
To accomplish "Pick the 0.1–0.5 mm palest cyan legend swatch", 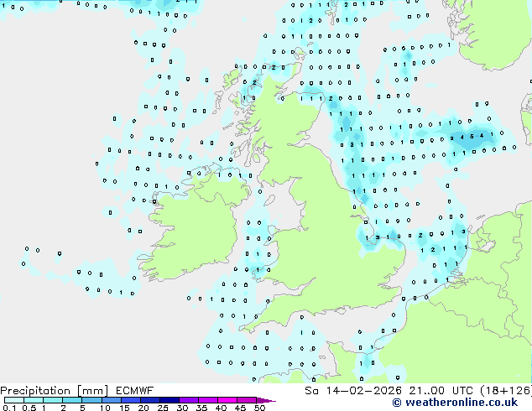I will (14, 400).
